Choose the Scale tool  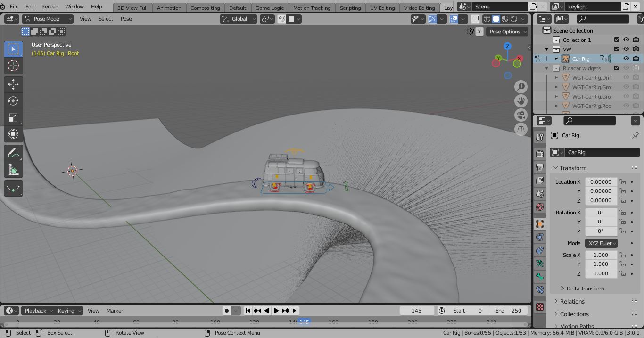(x=13, y=117)
